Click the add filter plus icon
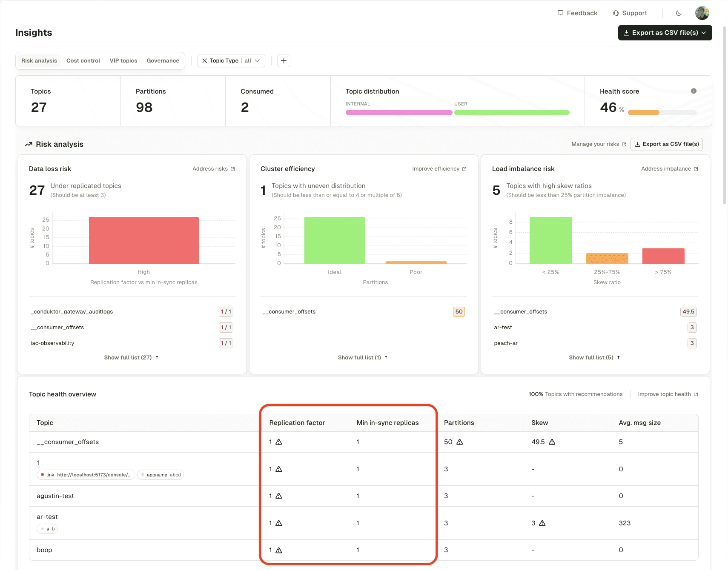 tap(284, 60)
